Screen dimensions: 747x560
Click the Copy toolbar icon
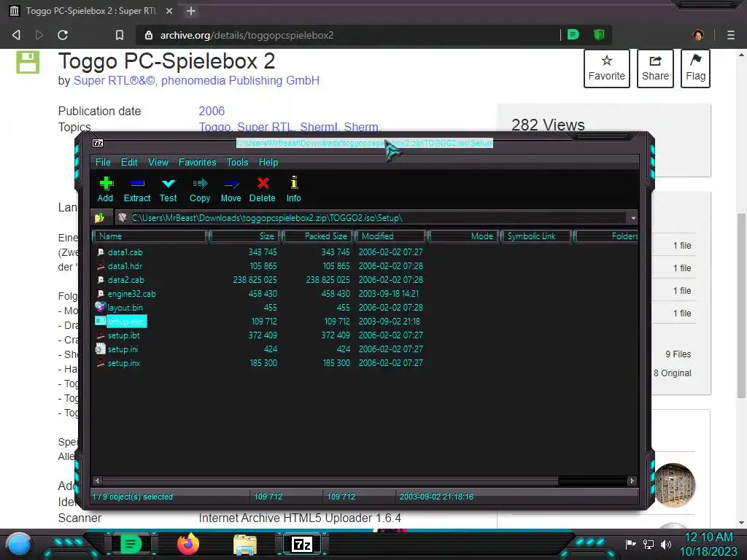point(200,184)
